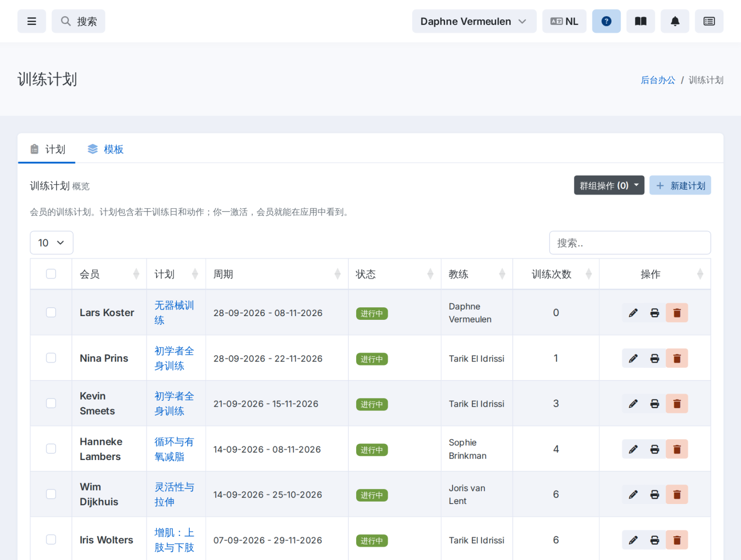Go to 后台办公 breadcrumb link
Image resolution: width=741 pixels, height=560 pixels.
(658, 80)
